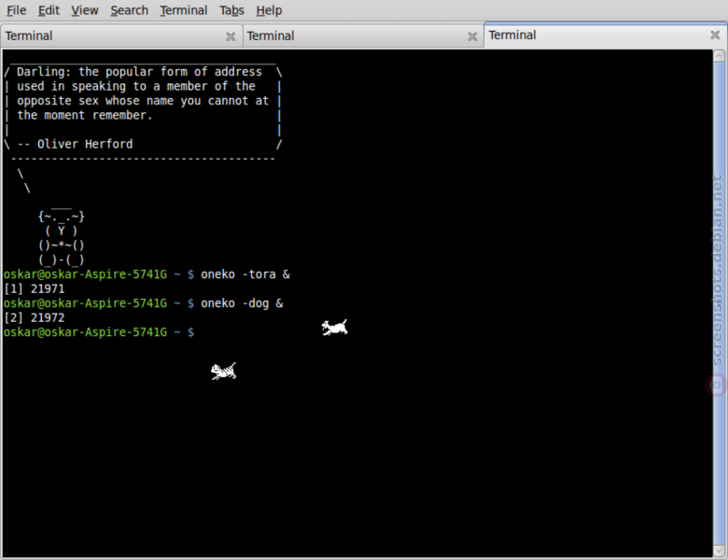This screenshot has width=728, height=560.
Task: Open the Terminal menu
Action: click(x=183, y=10)
